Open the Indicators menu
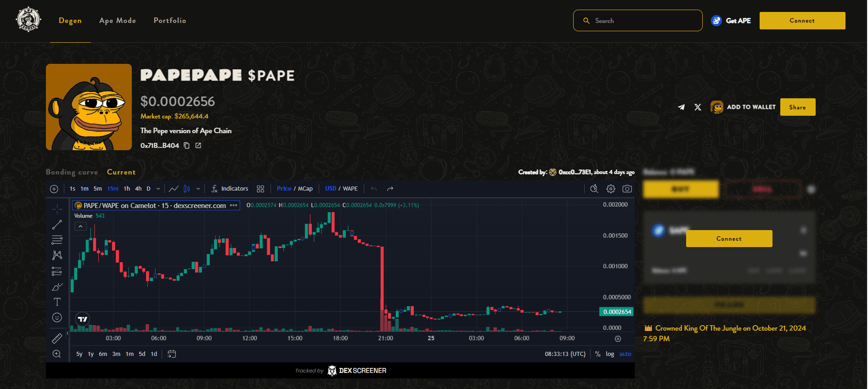This screenshot has width=868, height=389. tap(230, 189)
